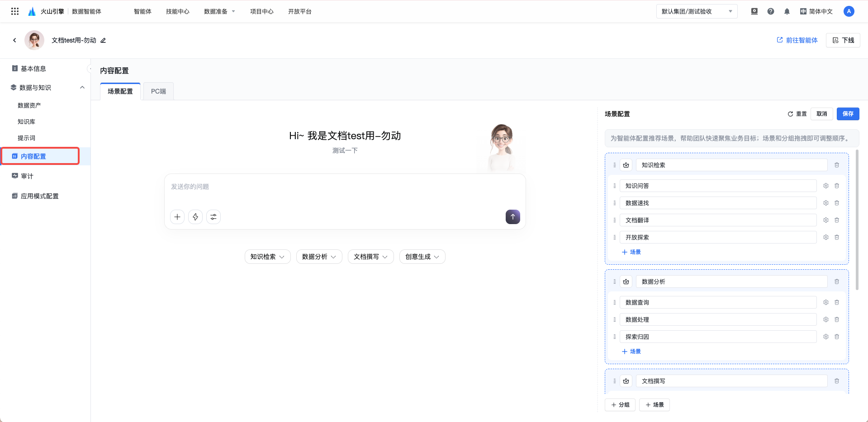Select the 场景配置 tab
This screenshot has height=422, width=868.
tap(120, 91)
